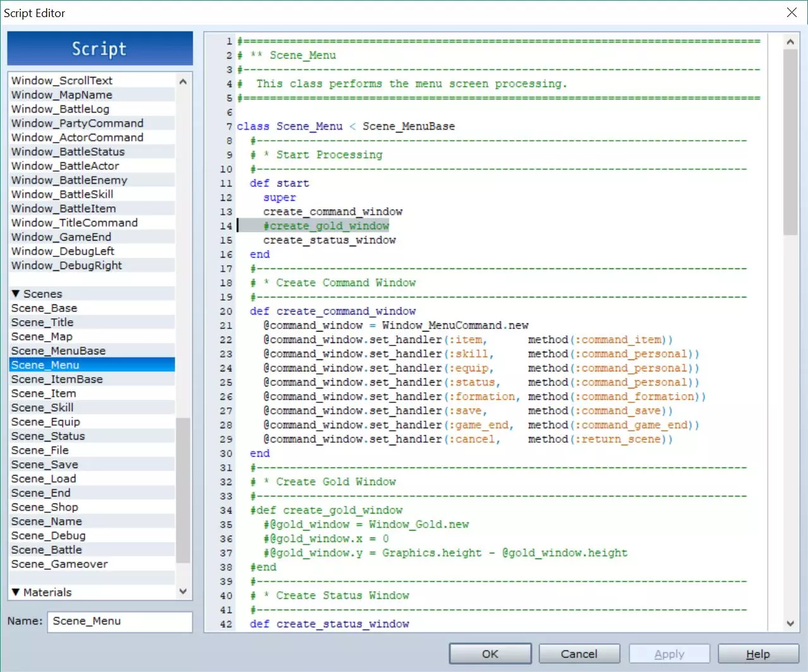Click the Name input field
Screen dimensions: 808x672
tap(120, 621)
